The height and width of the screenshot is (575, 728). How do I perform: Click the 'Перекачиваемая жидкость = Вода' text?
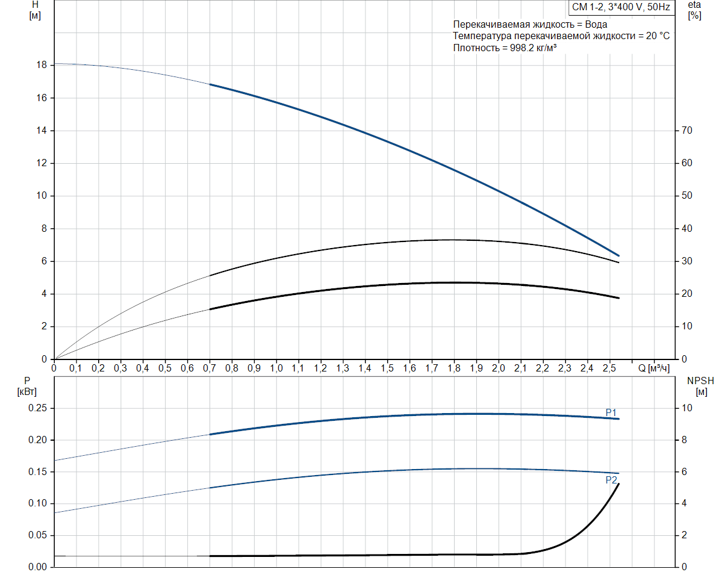point(530,25)
